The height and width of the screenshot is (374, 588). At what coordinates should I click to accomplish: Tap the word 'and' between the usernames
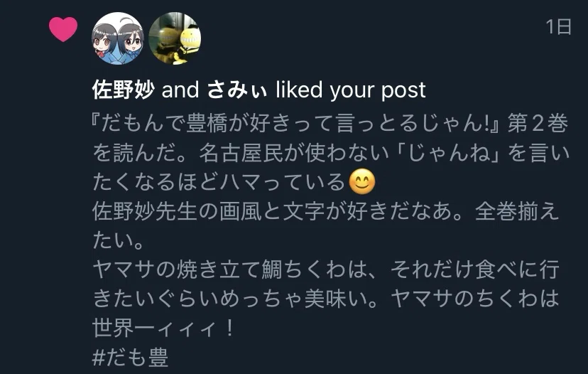click(180, 90)
